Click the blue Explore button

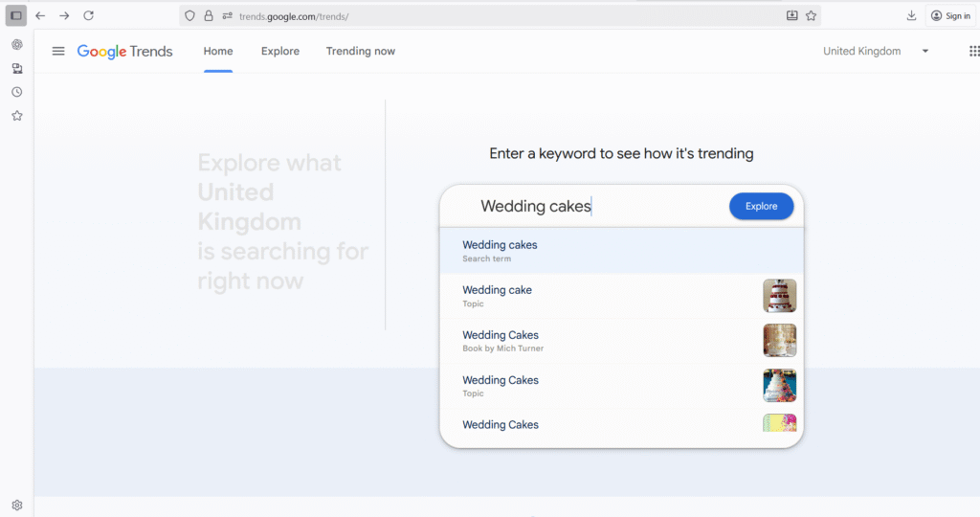(x=761, y=206)
